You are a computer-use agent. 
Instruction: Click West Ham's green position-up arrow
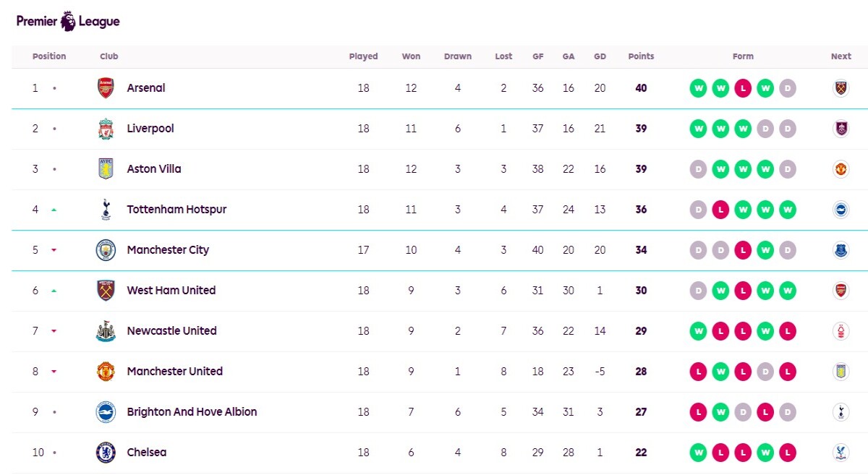coord(54,291)
